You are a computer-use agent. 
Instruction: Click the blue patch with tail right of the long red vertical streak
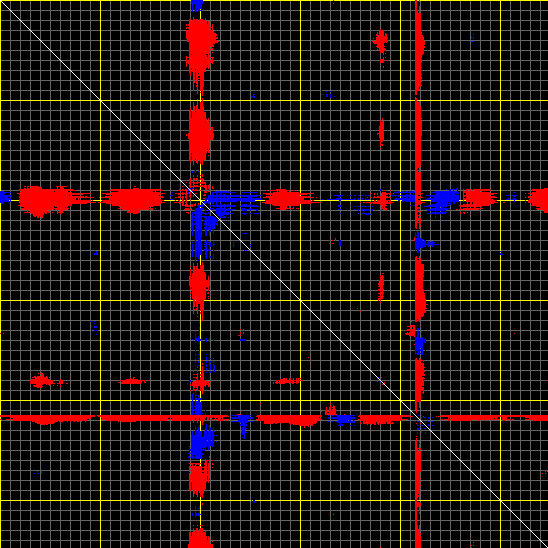[423, 243]
